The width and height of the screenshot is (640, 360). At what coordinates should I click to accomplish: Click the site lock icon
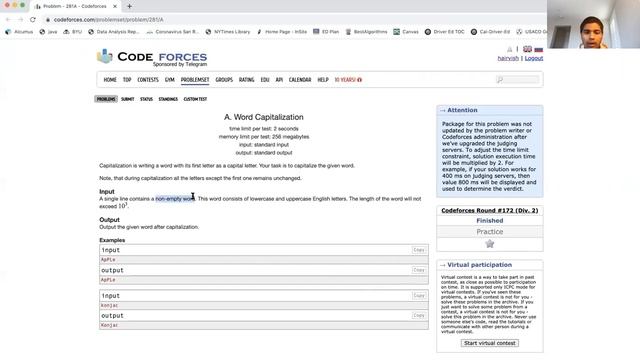[x=48, y=20]
